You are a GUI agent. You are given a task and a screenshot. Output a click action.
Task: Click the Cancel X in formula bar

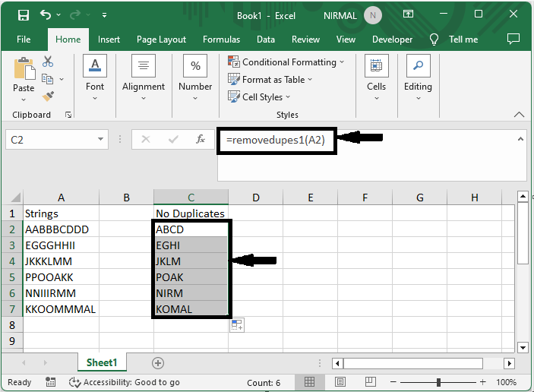click(x=146, y=139)
